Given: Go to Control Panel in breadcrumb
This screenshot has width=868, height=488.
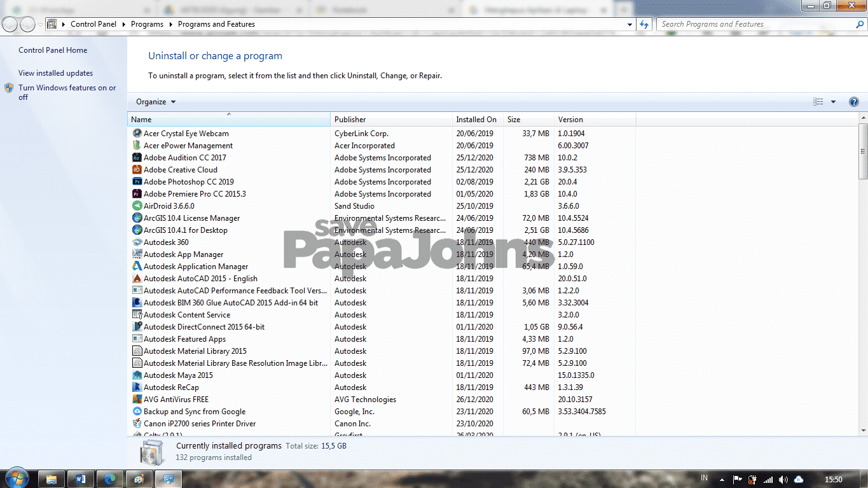Looking at the screenshot, I should click(93, 24).
